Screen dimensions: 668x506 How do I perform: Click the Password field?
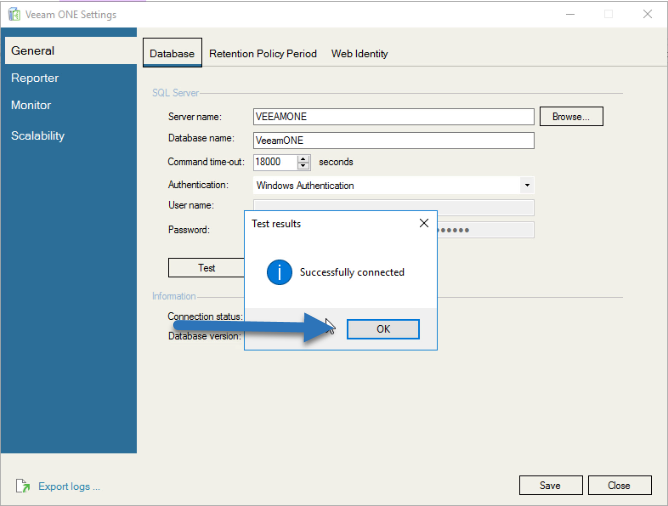[x=486, y=230]
